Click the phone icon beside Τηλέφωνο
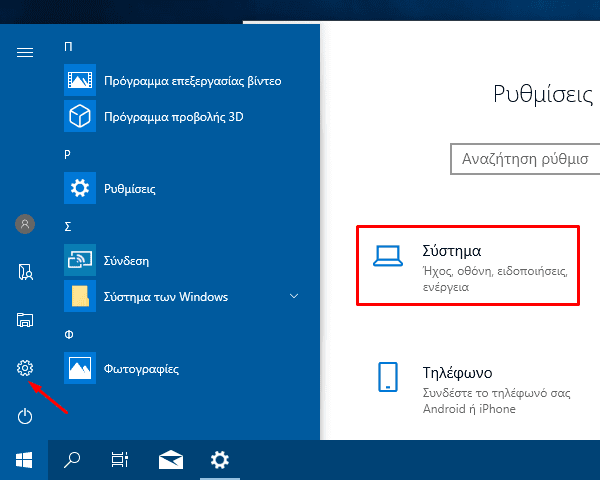600x480 pixels. coord(388,377)
